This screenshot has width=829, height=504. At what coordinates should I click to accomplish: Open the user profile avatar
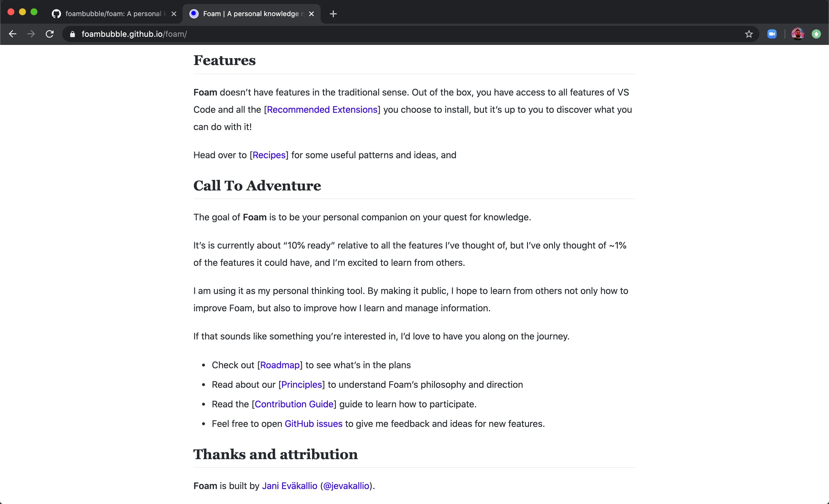[798, 34]
